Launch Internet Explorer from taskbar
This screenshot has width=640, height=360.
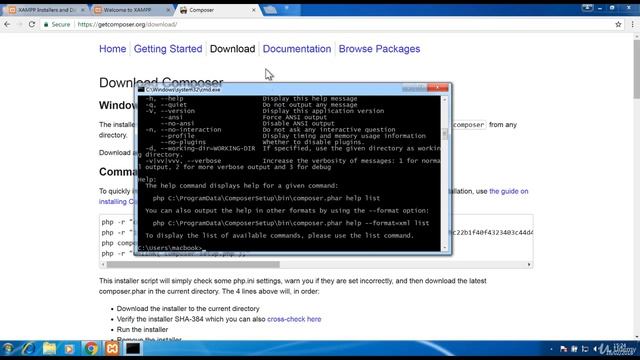28,349
